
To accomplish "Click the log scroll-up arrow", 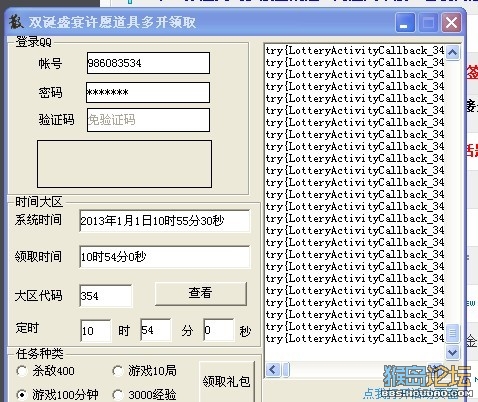I will (453, 52).
